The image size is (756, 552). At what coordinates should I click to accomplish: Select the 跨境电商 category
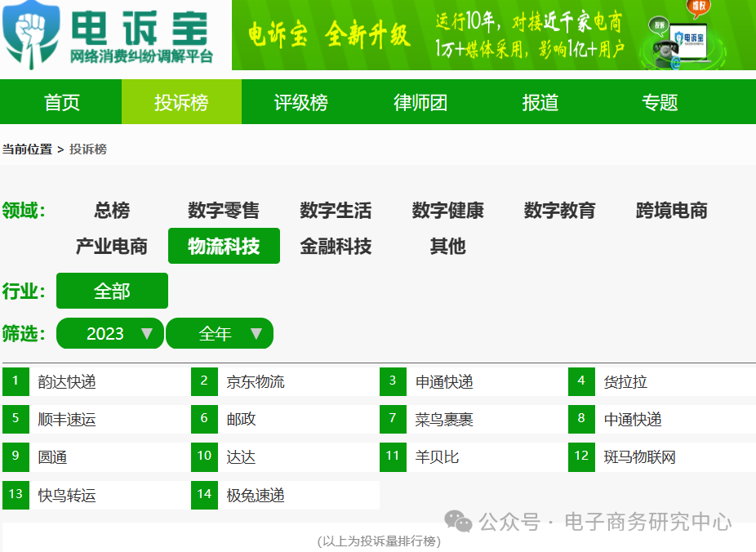669,211
